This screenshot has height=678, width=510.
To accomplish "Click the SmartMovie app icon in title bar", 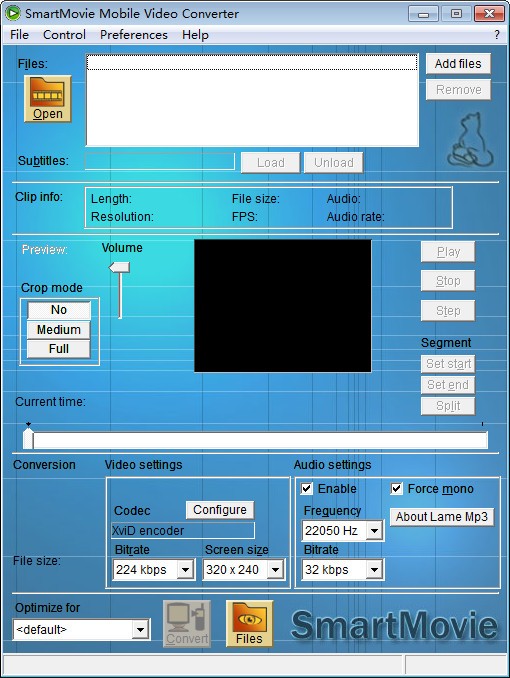I will pyautogui.click(x=13, y=13).
